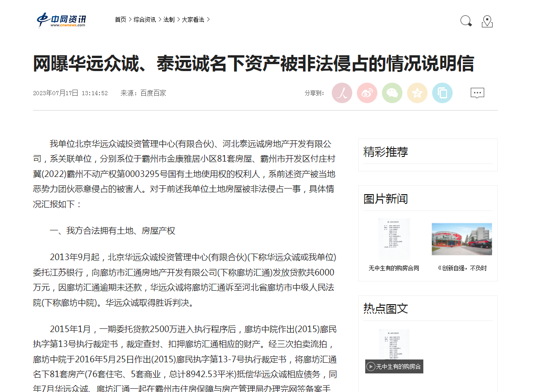Open the 创新自强 building photo thumbnail

point(461,239)
